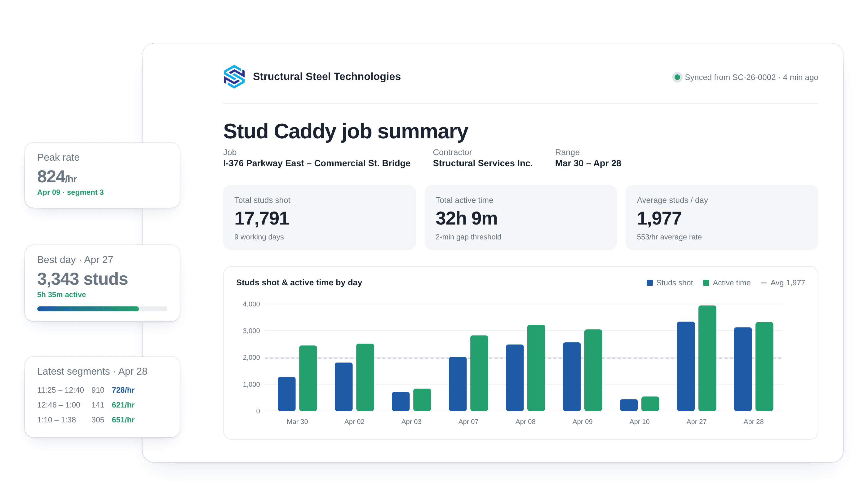Viewport: 868px width, 490px height.
Task: Click the Avg 1,977 legend entry
Action: pyautogui.click(x=783, y=283)
